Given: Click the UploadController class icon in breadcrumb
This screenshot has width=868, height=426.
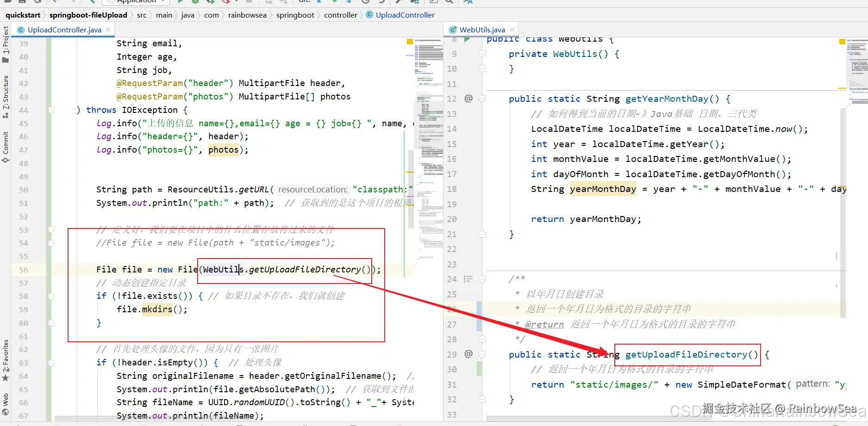Looking at the screenshot, I should (369, 15).
